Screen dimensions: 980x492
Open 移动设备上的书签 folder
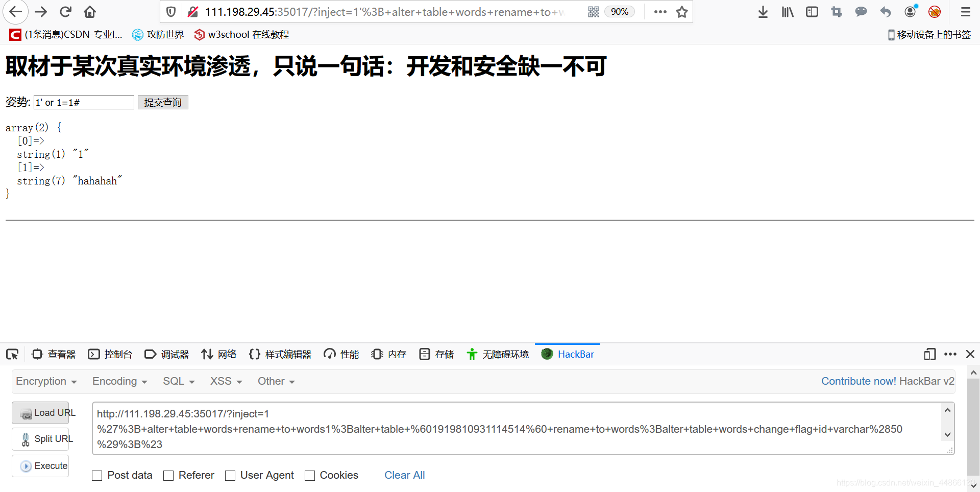(x=929, y=34)
